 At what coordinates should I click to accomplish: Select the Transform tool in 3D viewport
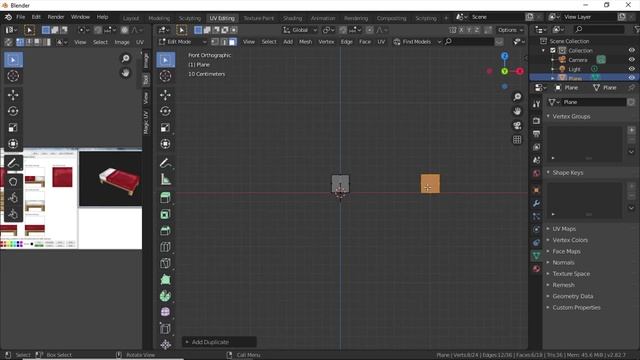click(165, 144)
